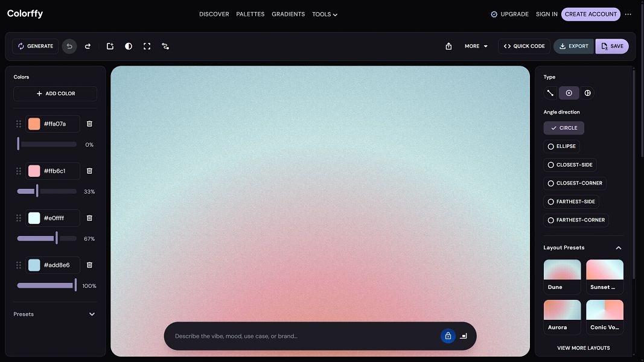
Task: Click Sign In
Action: 547,14
